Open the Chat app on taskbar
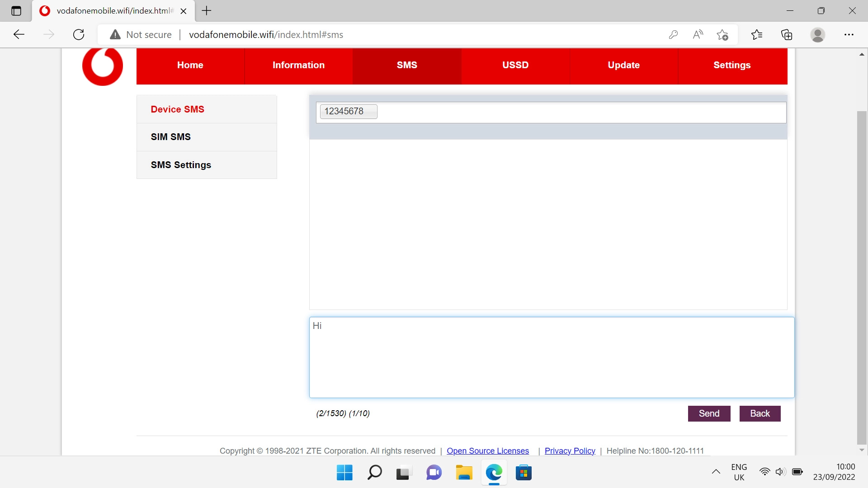868x488 pixels. tap(434, 473)
